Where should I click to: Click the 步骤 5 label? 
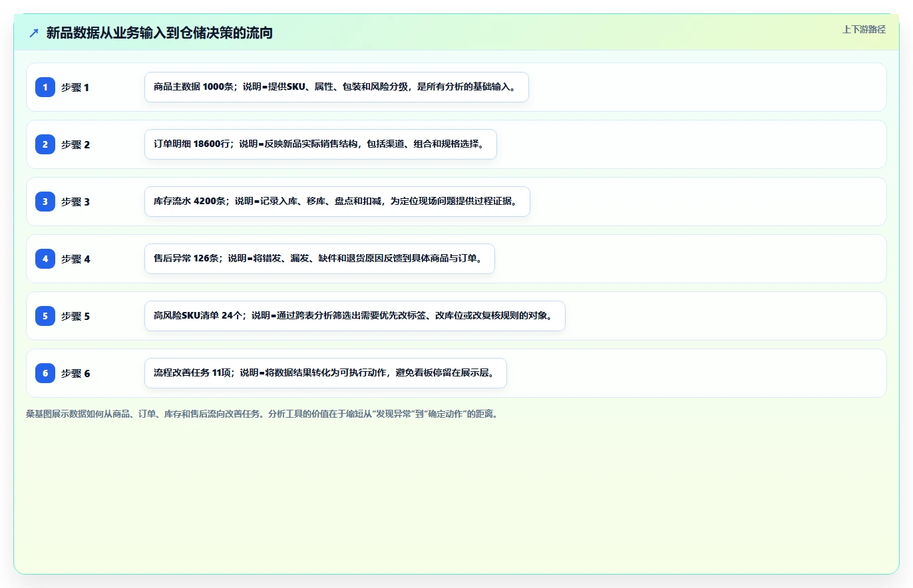75,316
